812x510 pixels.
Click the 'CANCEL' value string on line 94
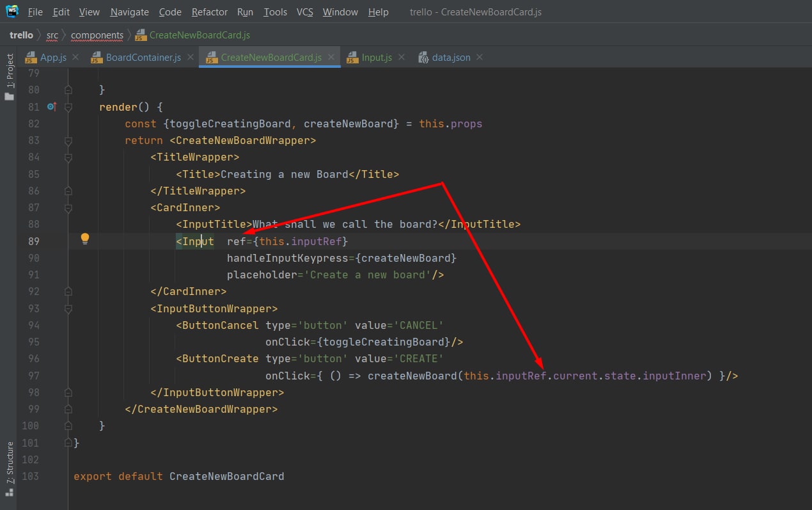419,325
